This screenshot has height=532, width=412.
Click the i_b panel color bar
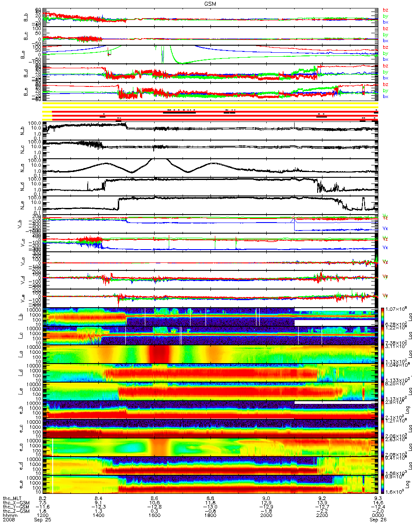(x=383, y=317)
